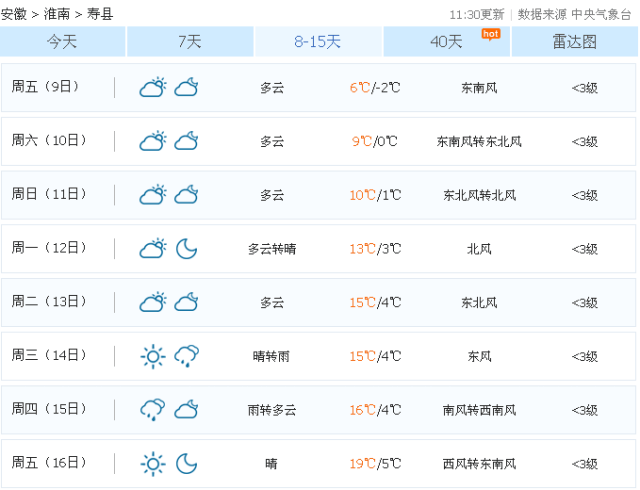Image resolution: width=640 pixels, height=490 pixels.
Task: Click 数据来源 中央气象台 text
Action: [x=574, y=15]
